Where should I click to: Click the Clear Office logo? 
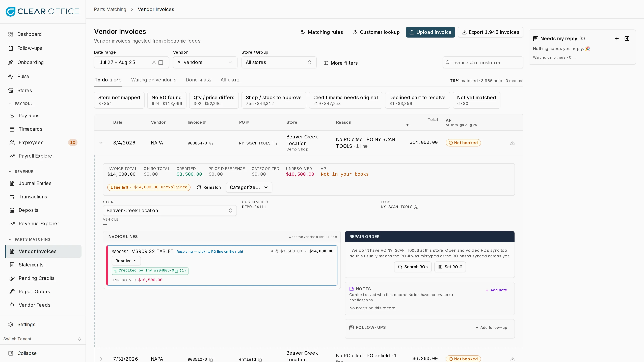[x=42, y=12]
